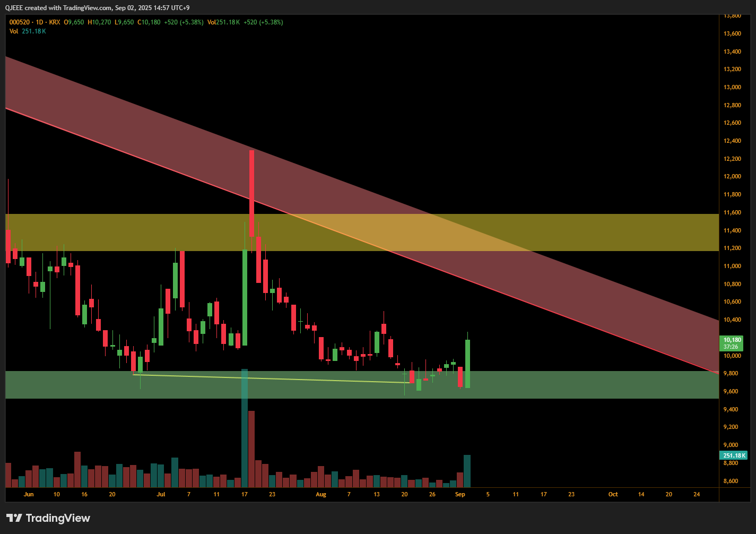Click the 8,600 price axis label

(x=731, y=481)
